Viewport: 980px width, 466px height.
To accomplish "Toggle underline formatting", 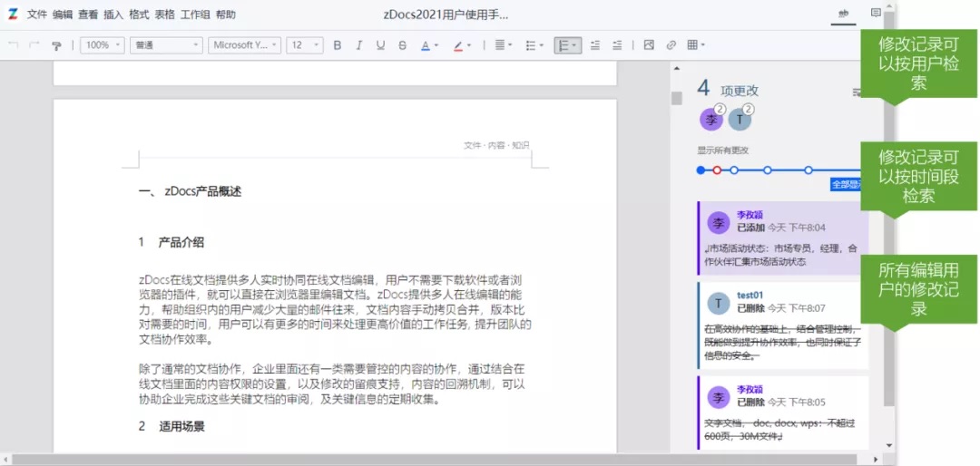I will click(x=380, y=45).
